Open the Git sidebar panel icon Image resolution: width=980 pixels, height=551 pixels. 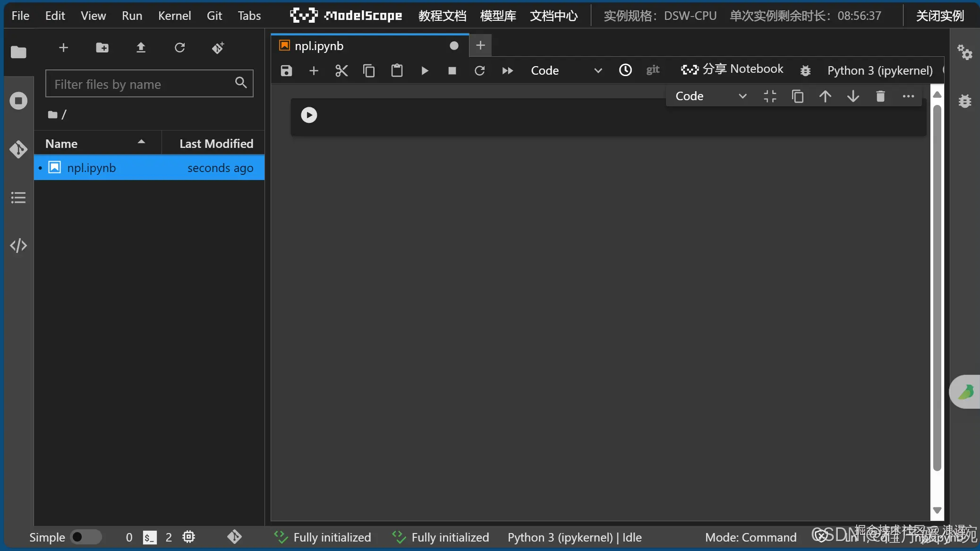[x=18, y=149]
